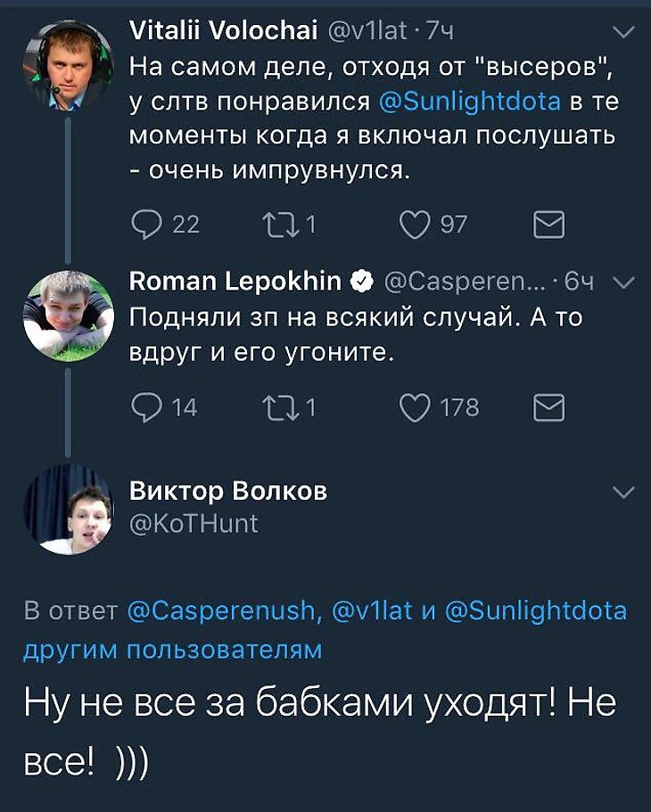Reply to Roman Lepokhin's tweet
The image size is (651, 812).
(145, 407)
